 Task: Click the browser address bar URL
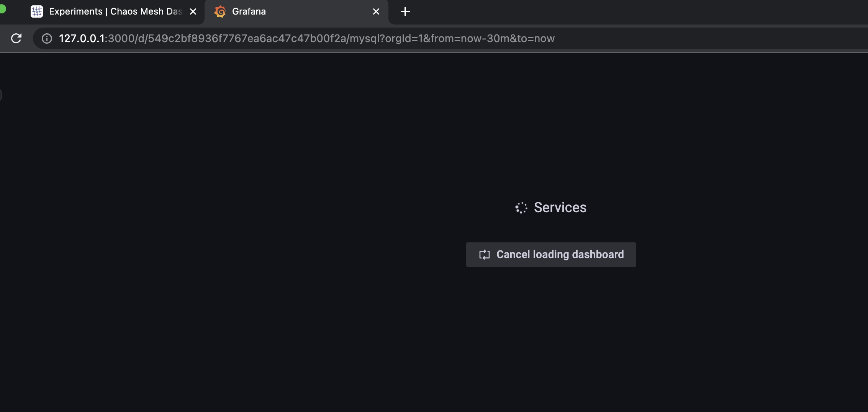(306, 38)
